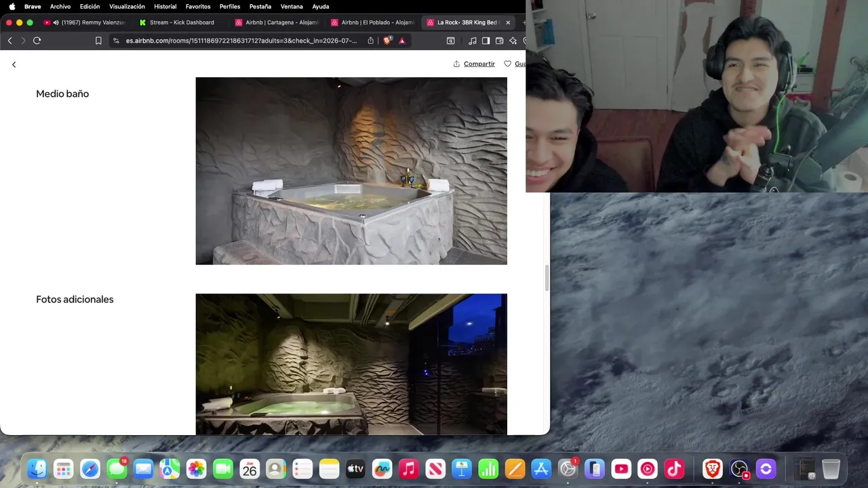Go back with the browser back arrow
This screenshot has height=488, width=868.
click(9, 41)
